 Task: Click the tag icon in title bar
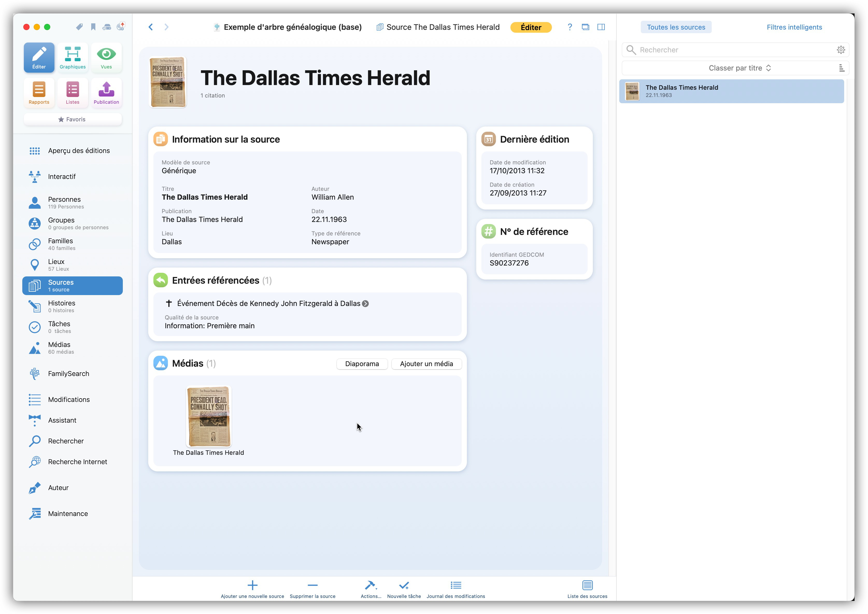click(79, 27)
